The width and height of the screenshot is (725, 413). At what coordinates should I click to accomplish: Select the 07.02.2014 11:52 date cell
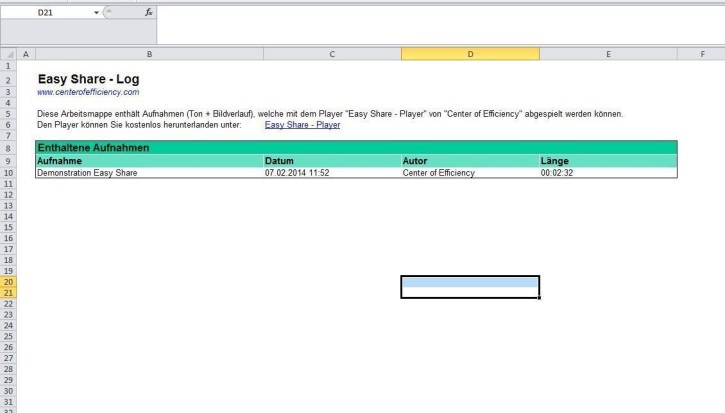tap(332, 173)
